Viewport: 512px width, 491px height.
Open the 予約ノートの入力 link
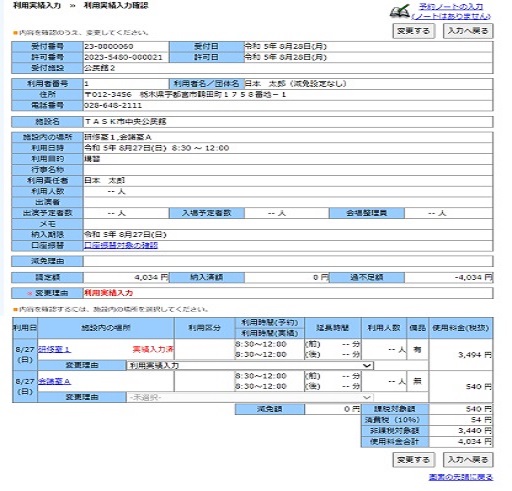click(451, 7)
